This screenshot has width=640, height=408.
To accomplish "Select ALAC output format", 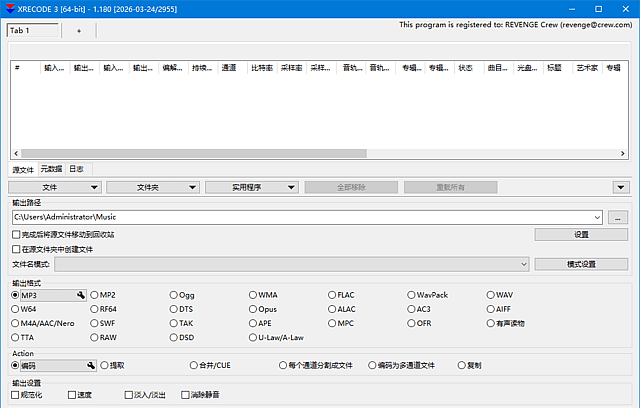I will coord(342,309).
